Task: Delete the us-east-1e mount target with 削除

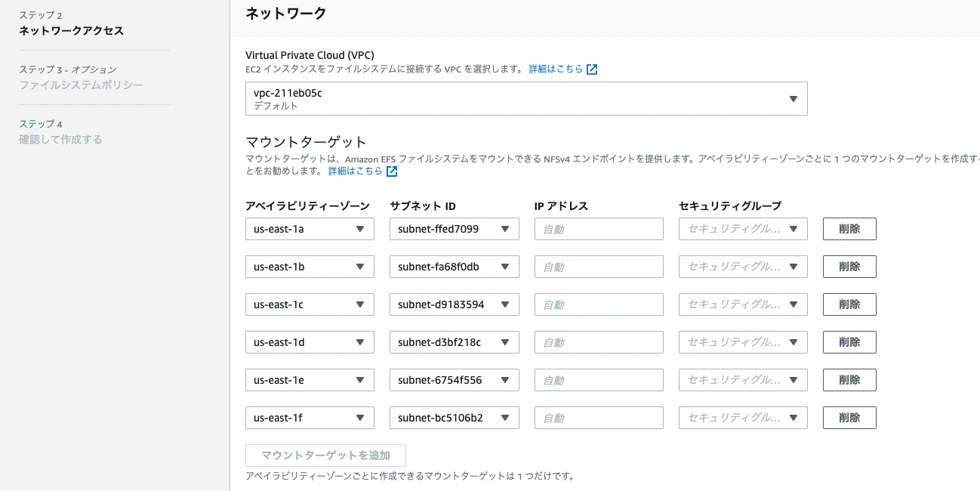Action: pos(849,380)
